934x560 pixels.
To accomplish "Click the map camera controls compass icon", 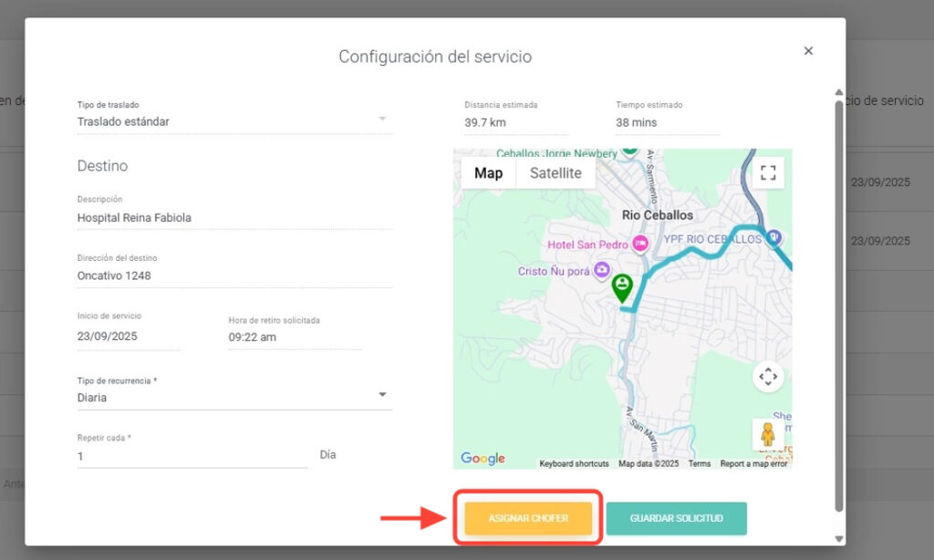I will pyautogui.click(x=768, y=376).
